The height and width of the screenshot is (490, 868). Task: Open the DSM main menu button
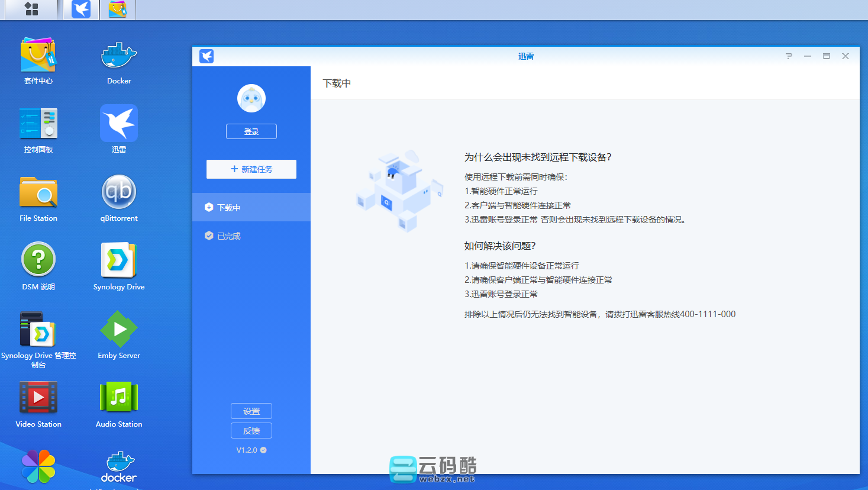(31, 9)
